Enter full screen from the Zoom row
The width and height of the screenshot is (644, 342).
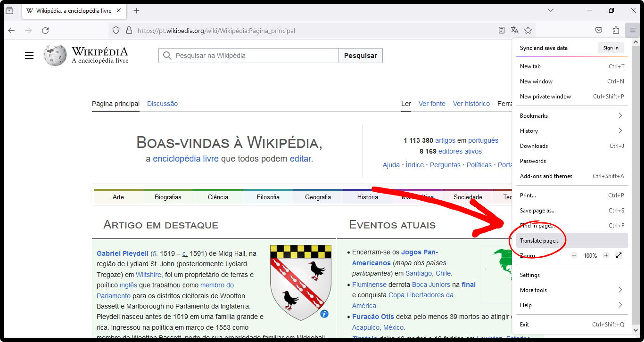[619, 255]
